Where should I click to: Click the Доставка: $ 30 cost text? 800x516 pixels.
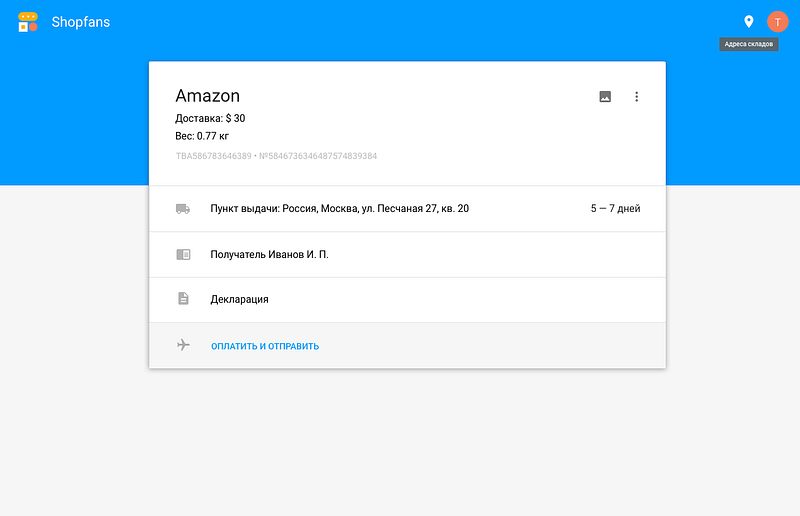click(x=210, y=118)
